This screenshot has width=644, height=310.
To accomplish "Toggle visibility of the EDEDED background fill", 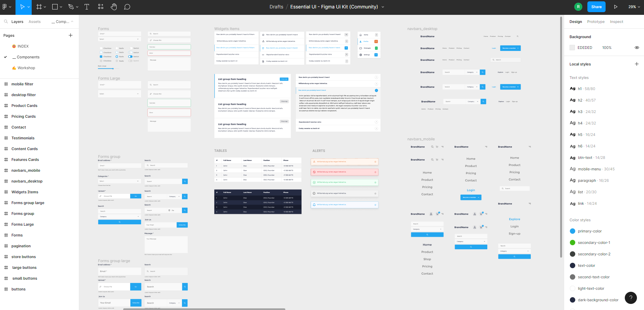I will click(637, 48).
